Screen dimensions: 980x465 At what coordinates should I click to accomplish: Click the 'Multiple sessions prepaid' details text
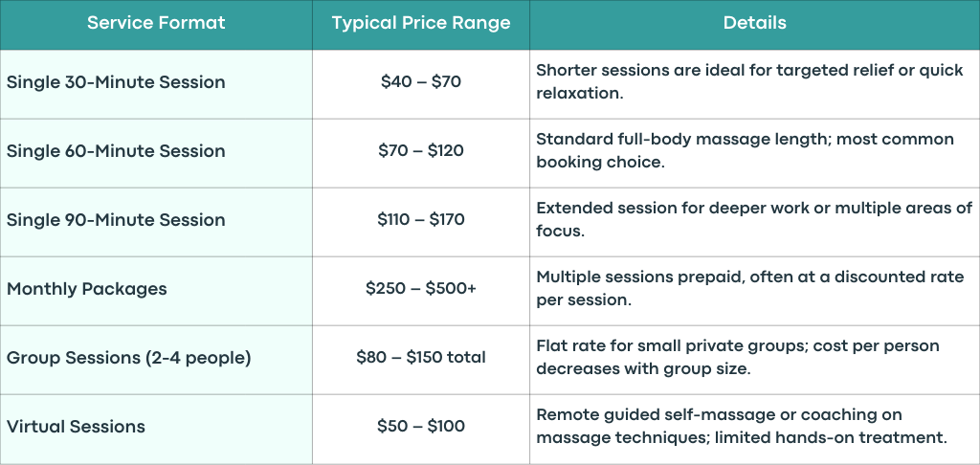click(750, 288)
